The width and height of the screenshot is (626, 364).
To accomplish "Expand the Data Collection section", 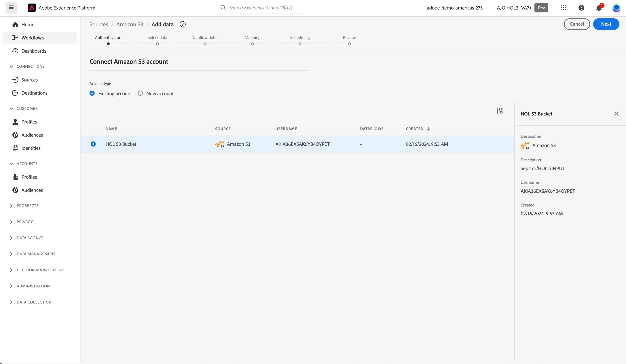I will 11,302.
